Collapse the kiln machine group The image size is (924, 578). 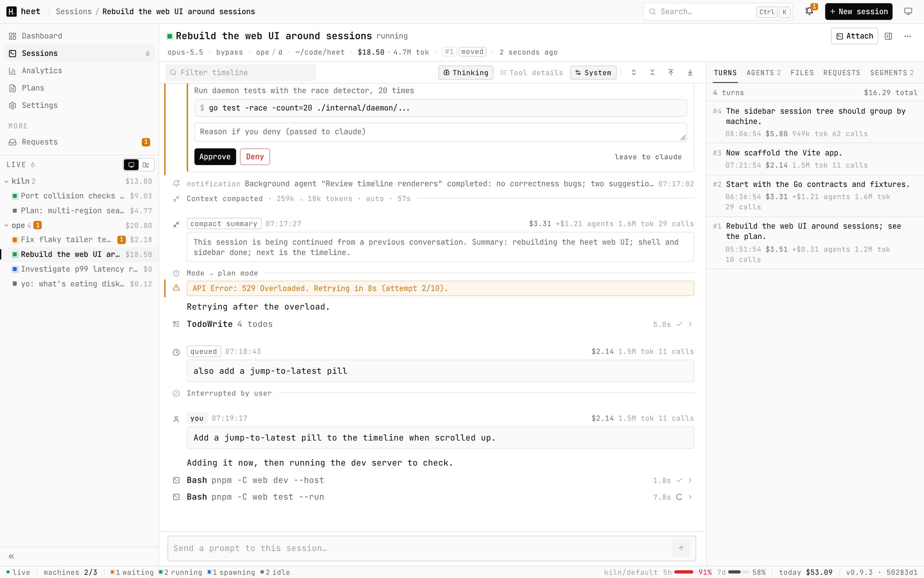tap(6, 181)
